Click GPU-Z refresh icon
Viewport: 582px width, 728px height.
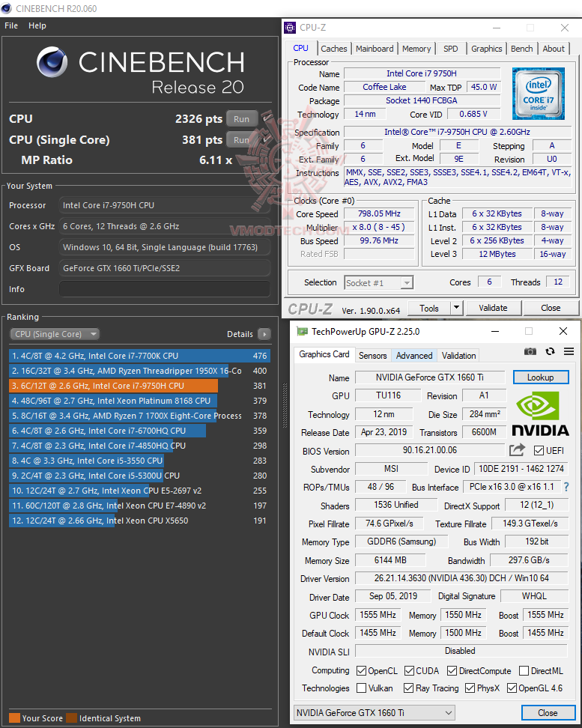point(550,351)
